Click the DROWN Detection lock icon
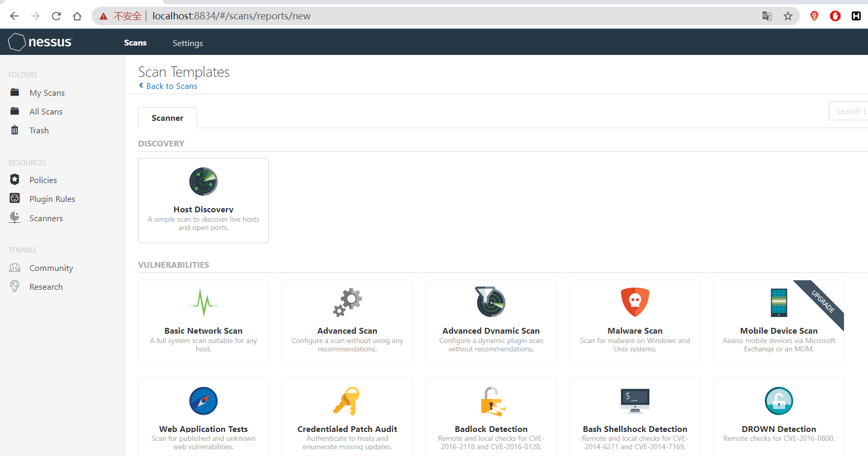Screen dimensions: 868x456 pyautogui.click(x=779, y=401)
